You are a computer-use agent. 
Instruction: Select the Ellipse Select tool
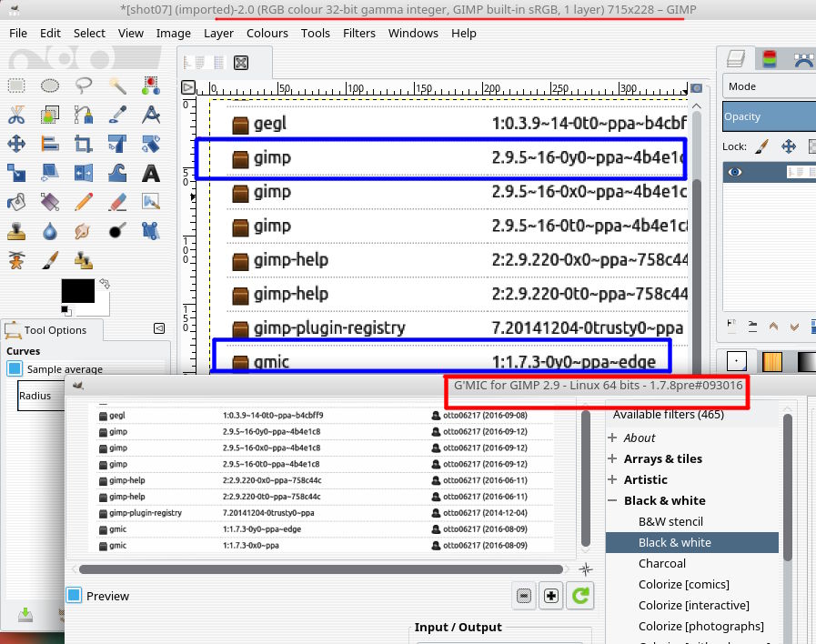pyautogui.click(x=50, y=86)
